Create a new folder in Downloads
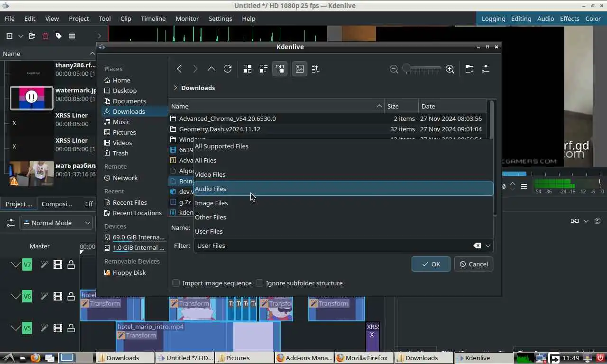 point(469,69)
